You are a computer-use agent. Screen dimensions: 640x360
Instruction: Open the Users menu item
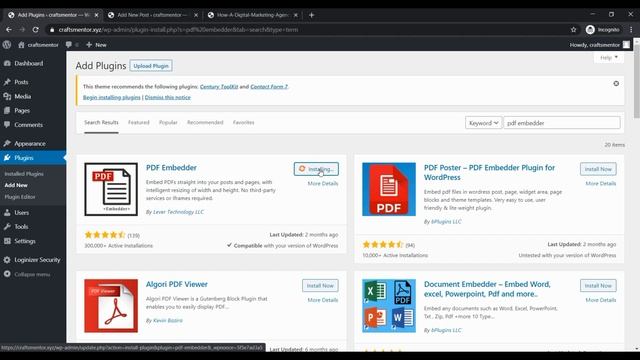(x=21, y=213)
